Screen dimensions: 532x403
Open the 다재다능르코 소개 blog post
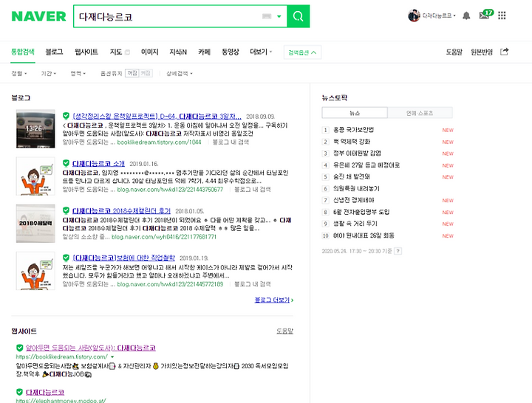(98, 164)
